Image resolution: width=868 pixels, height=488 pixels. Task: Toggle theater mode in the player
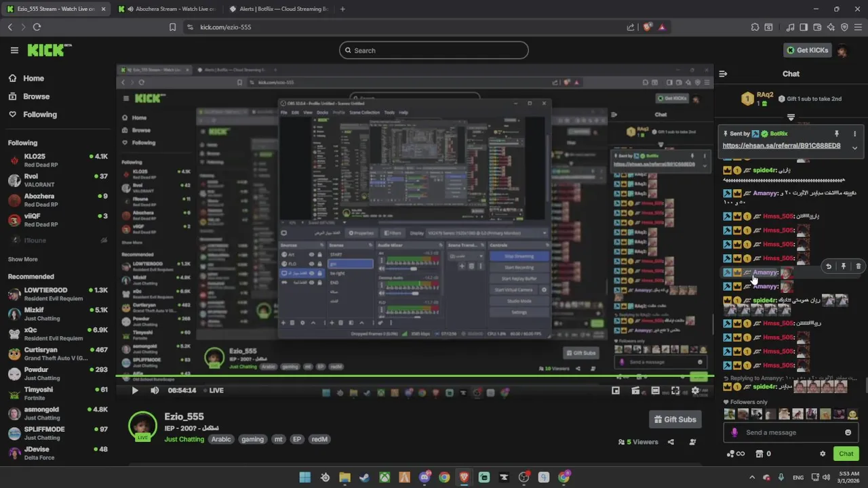pos(655,390)
